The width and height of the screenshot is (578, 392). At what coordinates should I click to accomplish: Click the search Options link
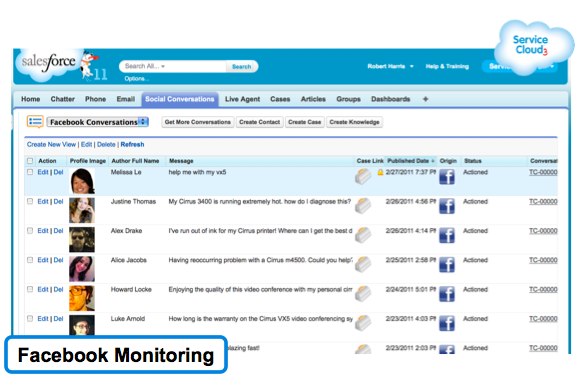[x=136, y=79]
